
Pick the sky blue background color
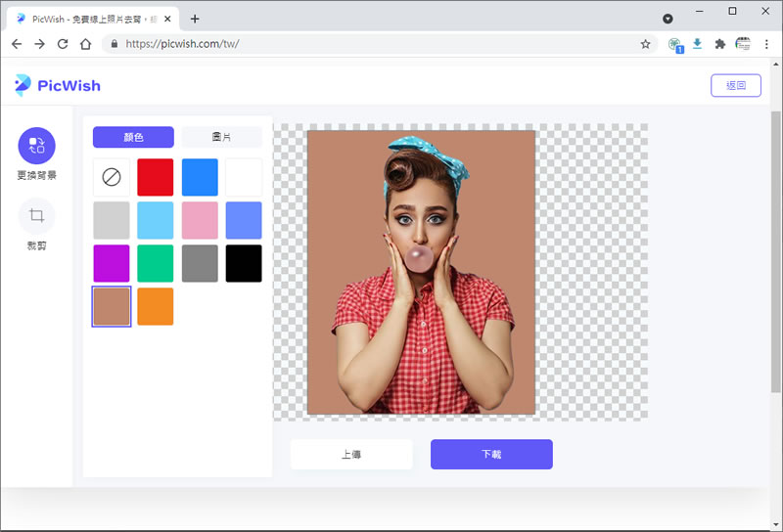point(156,220)
